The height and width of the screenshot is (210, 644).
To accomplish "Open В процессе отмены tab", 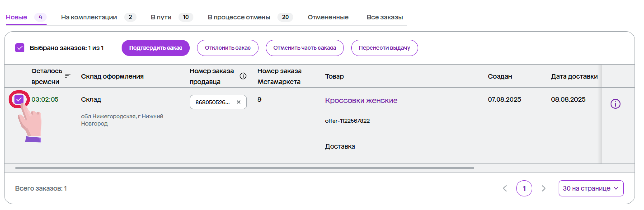I will (239, 17).
